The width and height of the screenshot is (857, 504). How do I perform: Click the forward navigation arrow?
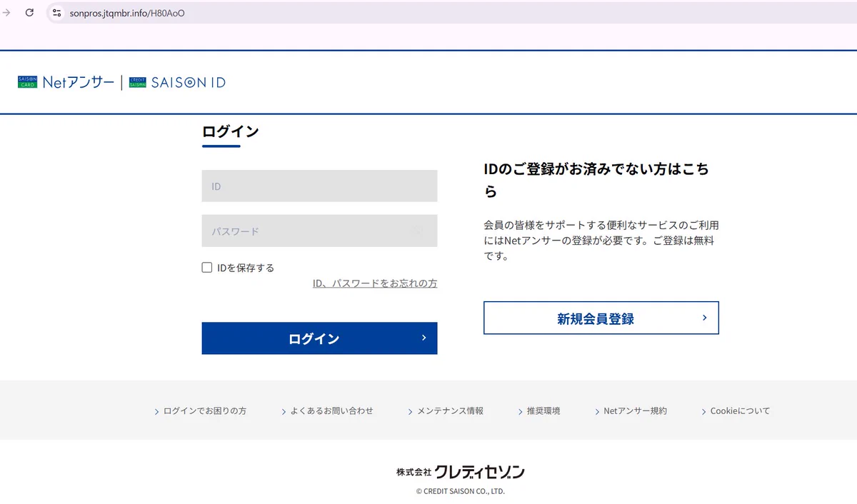click(x=6, y=13)
